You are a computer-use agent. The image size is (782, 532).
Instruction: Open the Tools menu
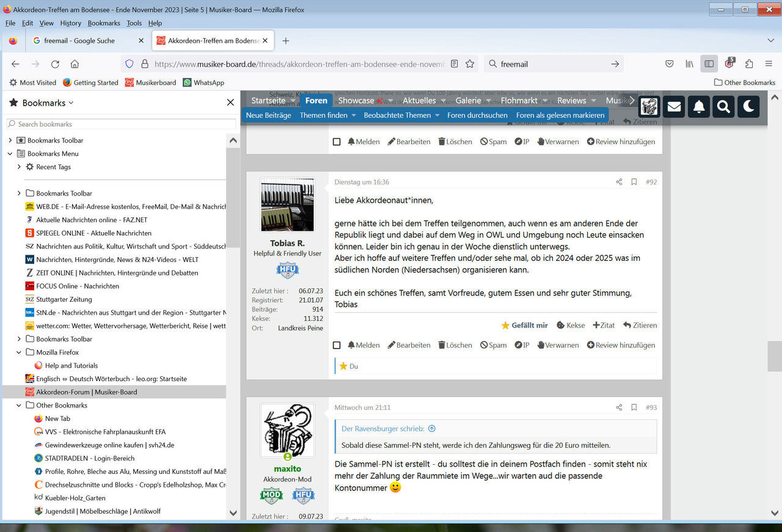(134, 23)
